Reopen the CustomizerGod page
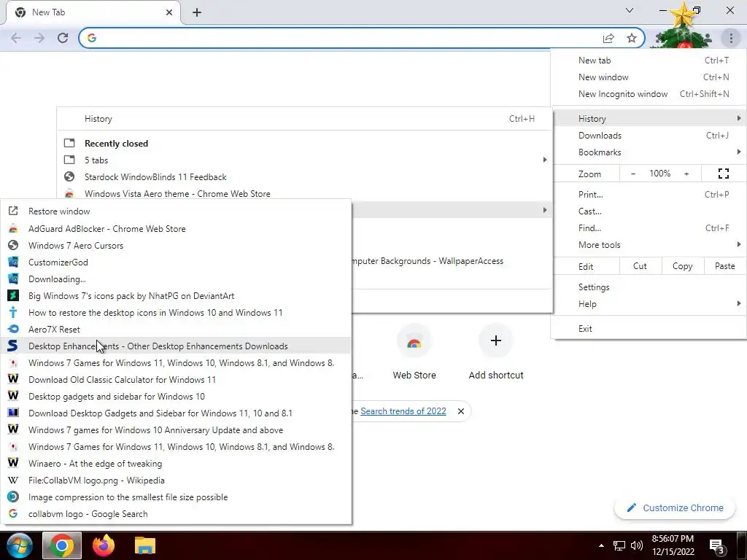This screenshot has height=560, width=747. (176, 262)
